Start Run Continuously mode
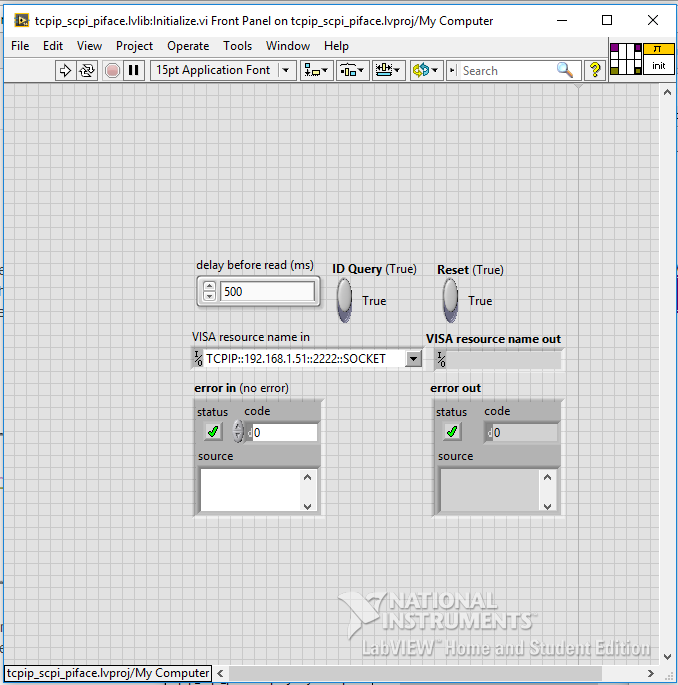This screenshot has height=685, width=678. (87, 70)
